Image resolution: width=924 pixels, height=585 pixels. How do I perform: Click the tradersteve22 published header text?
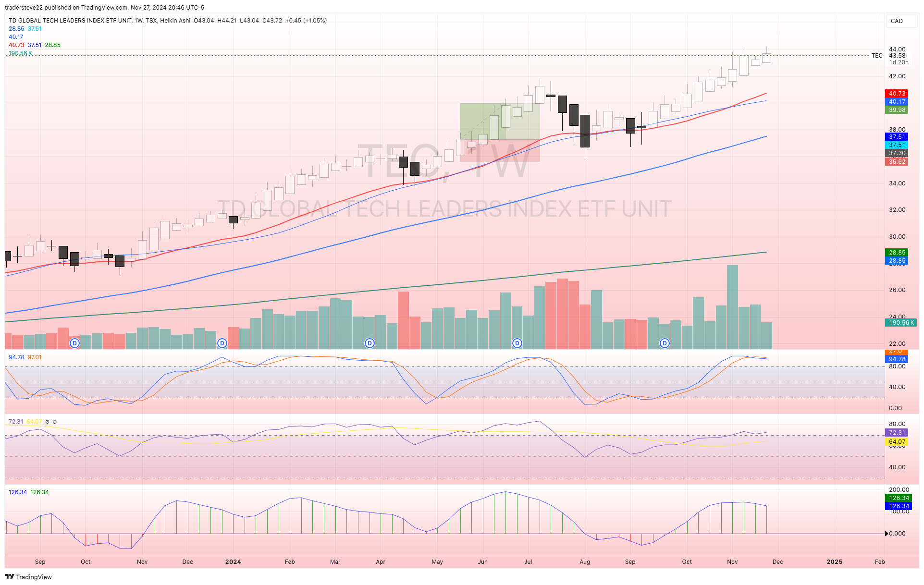click(x=104, y=8)
